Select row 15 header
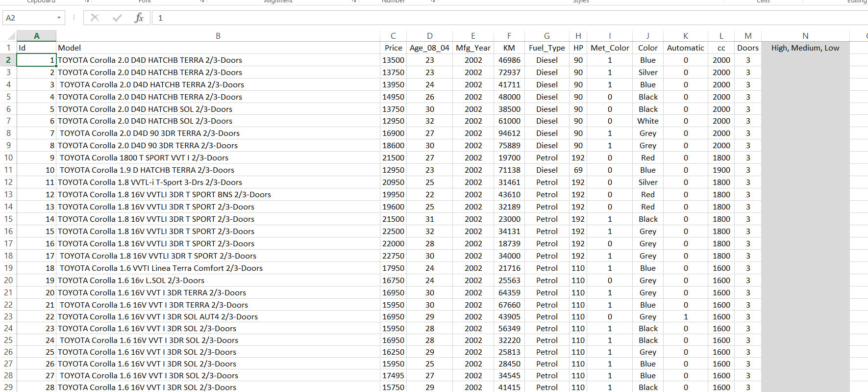The image size is (868, 392). tap(8, 219)
